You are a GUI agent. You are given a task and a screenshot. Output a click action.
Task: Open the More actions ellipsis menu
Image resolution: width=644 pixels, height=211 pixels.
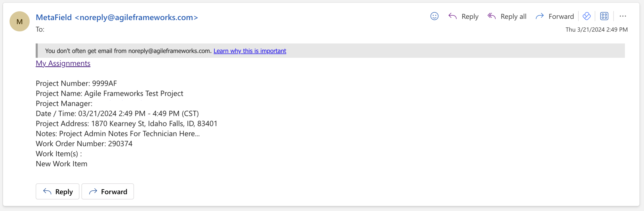(623, 16)
